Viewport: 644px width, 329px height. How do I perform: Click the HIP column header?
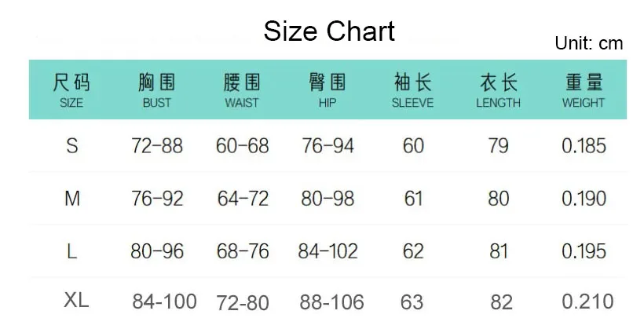tap(327, 91)
